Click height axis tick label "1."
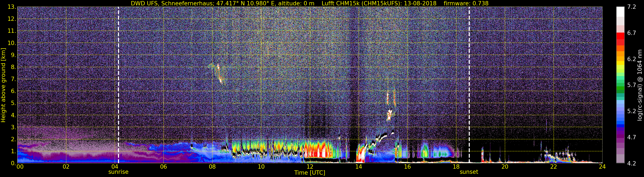This screenshot has width=644, height=177. point(13,151)
